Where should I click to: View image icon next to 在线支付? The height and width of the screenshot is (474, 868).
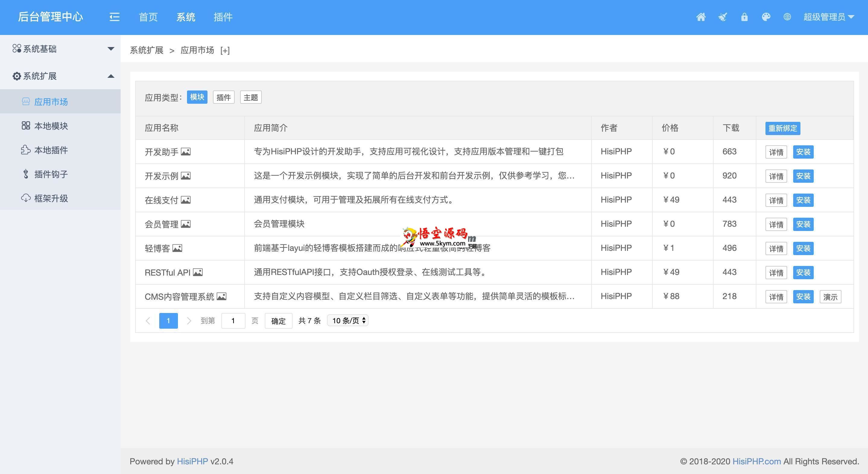(x=186, y=200)
